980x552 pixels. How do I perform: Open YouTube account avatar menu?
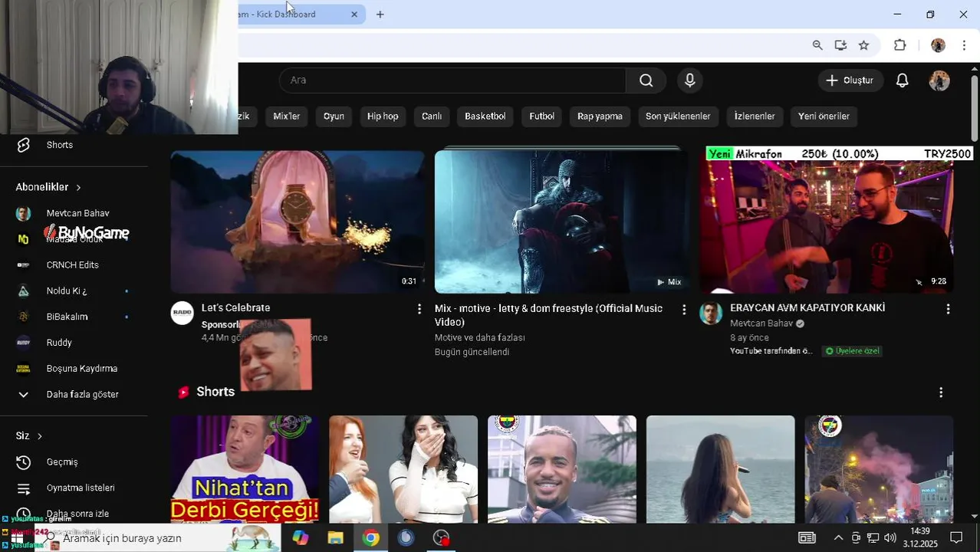click(x=939, y=80)
